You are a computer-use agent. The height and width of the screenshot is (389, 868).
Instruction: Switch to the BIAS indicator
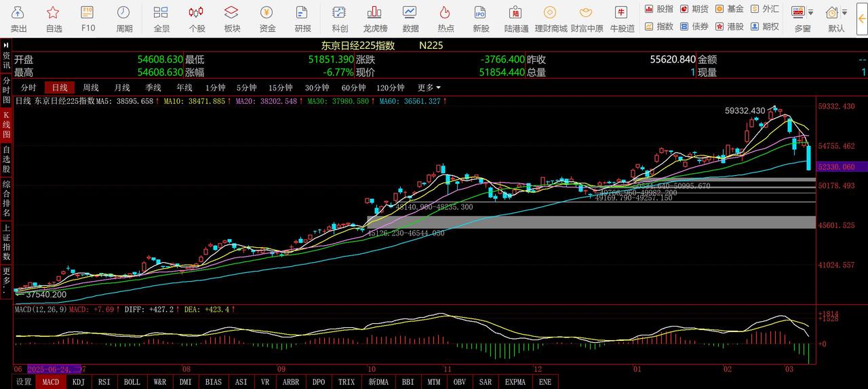click(x=214, y=382)
